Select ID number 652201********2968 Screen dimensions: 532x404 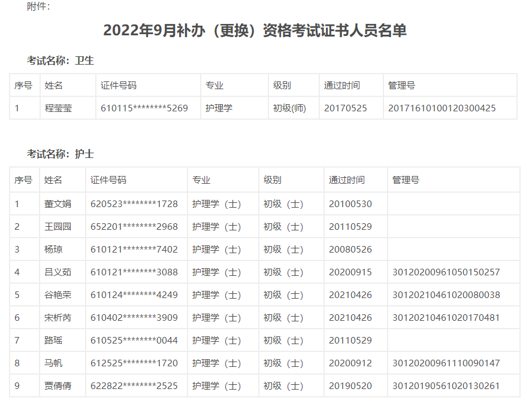134,226
